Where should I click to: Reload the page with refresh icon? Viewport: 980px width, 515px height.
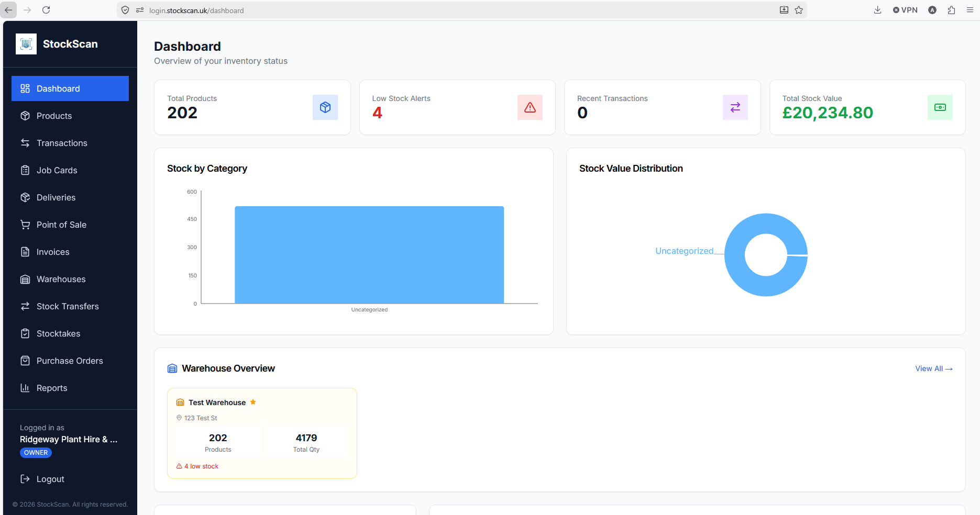46,10
